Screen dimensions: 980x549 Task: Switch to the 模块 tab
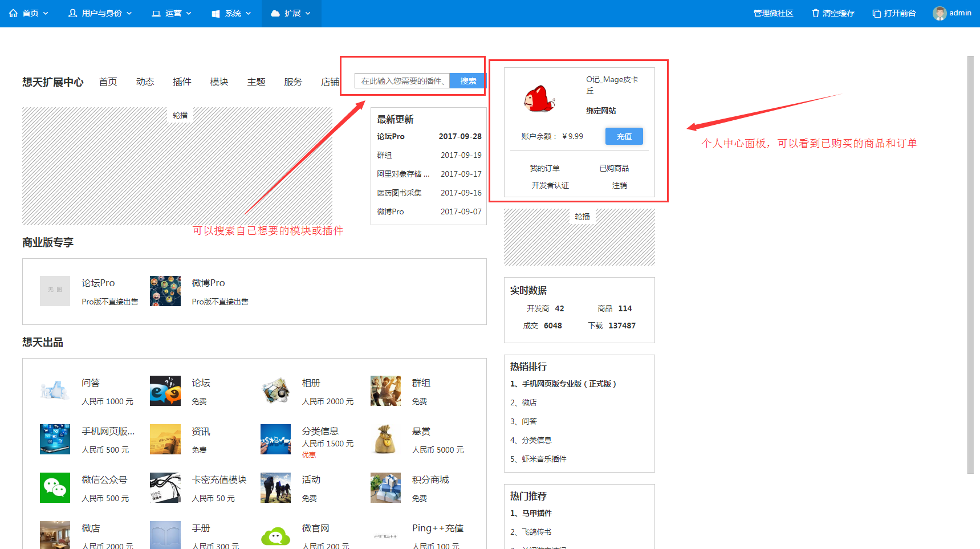219,82
